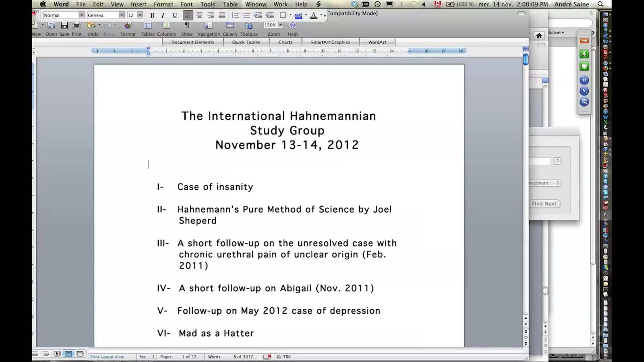Click Print Layout View in status bar

(107, 357)
